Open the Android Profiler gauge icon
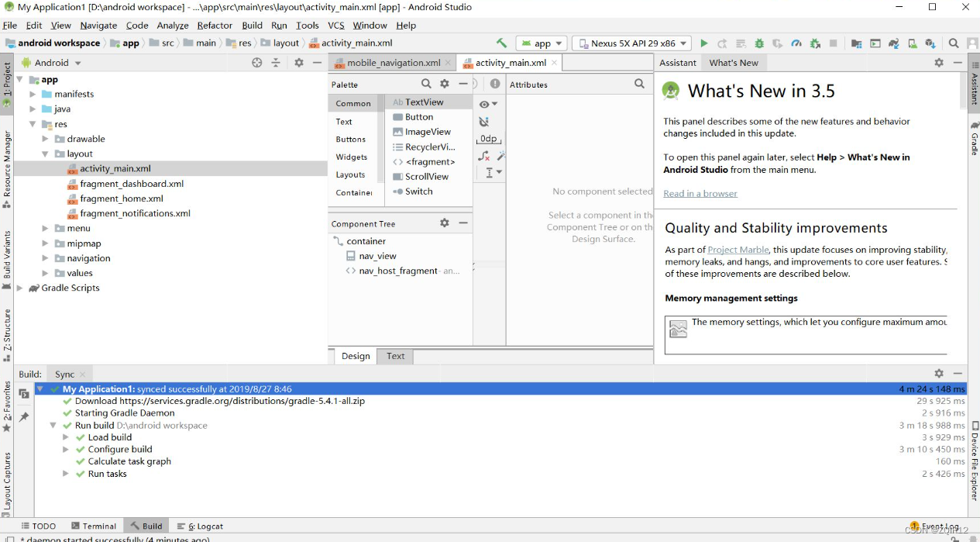 coord(796,43)
